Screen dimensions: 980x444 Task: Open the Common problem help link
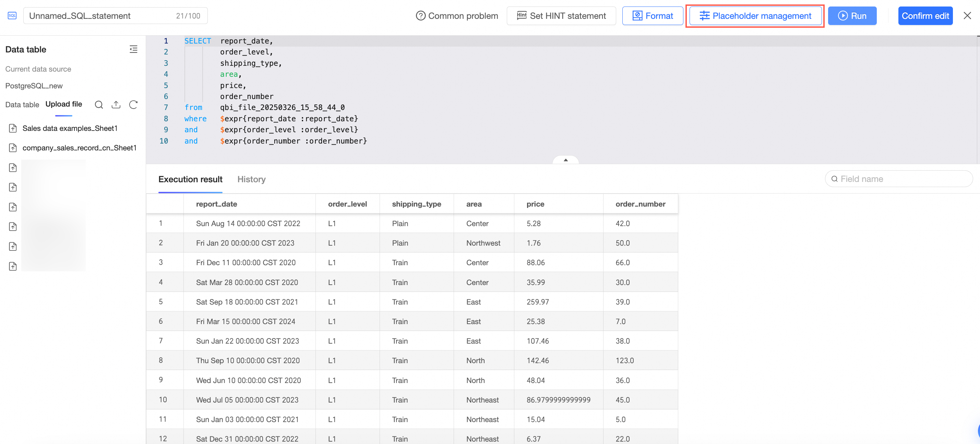tap(457, 15)
